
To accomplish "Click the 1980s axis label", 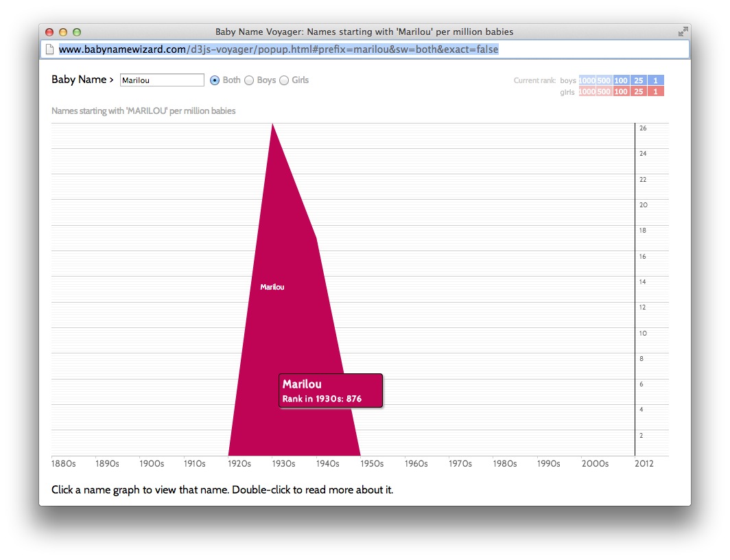I will (505, 464).
